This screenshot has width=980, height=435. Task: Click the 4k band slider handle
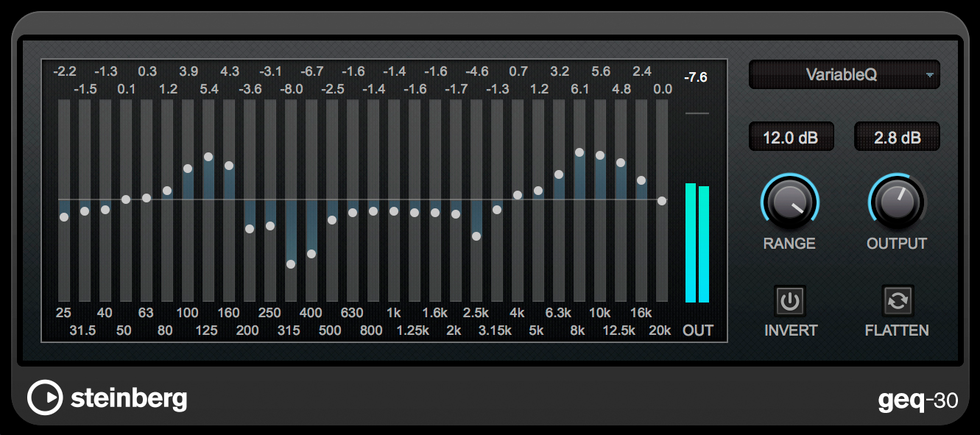tap(518, 195)
